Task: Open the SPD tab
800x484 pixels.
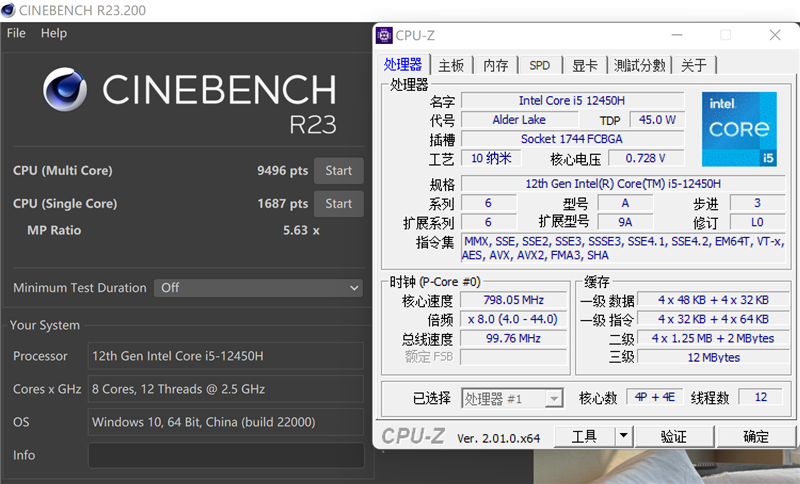Action: coord(539,65)
